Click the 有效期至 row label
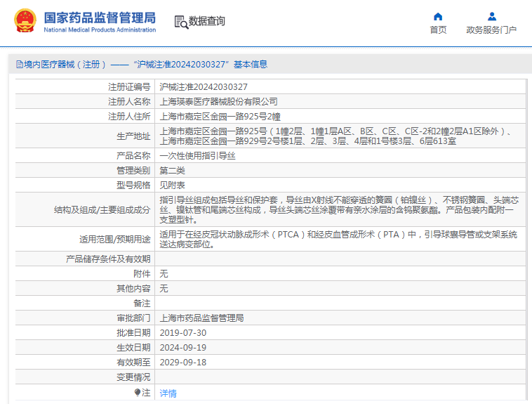The image size is (532, 404). [x=133, y=363]
